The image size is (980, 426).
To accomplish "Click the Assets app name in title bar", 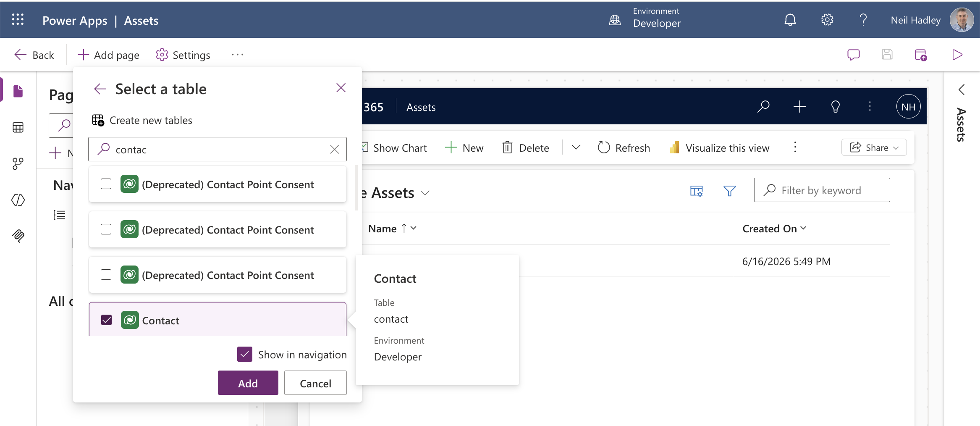I will pos(141,20).
